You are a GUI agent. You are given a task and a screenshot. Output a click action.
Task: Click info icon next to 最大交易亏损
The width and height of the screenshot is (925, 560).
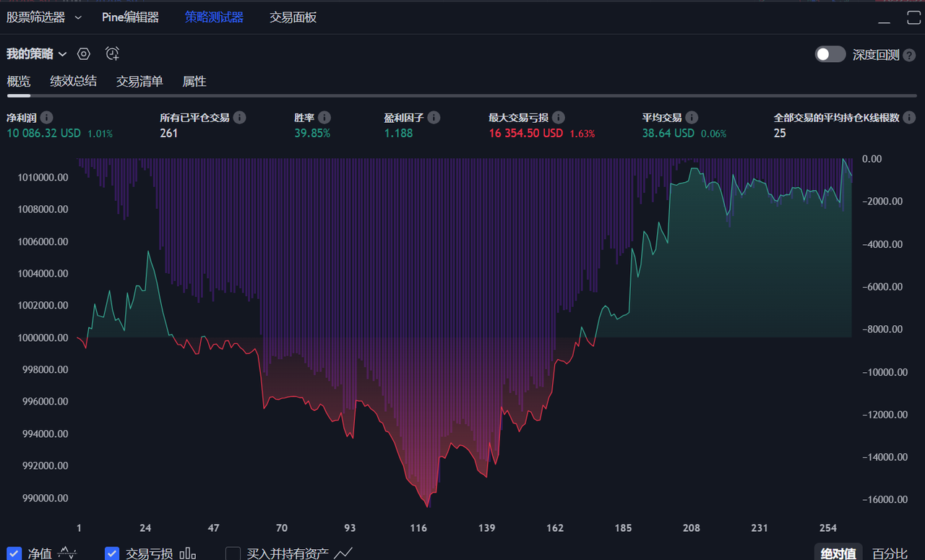(x=559, y=117)
